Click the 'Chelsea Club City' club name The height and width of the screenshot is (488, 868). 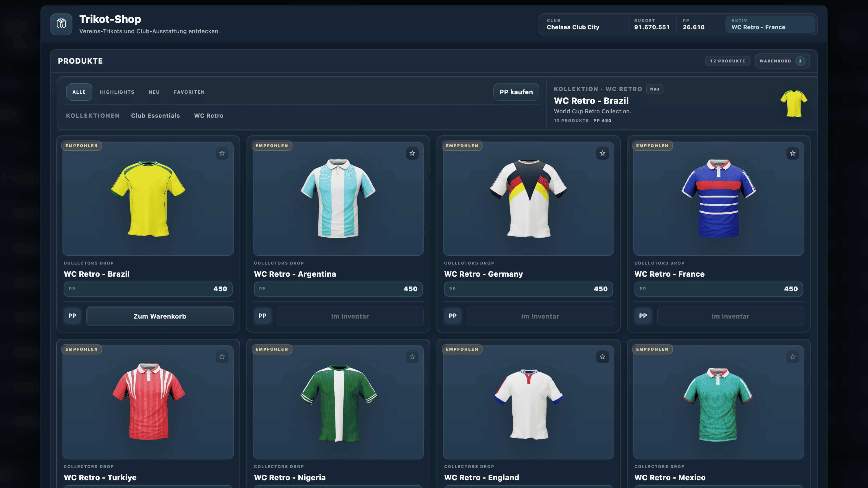(573, 27)
